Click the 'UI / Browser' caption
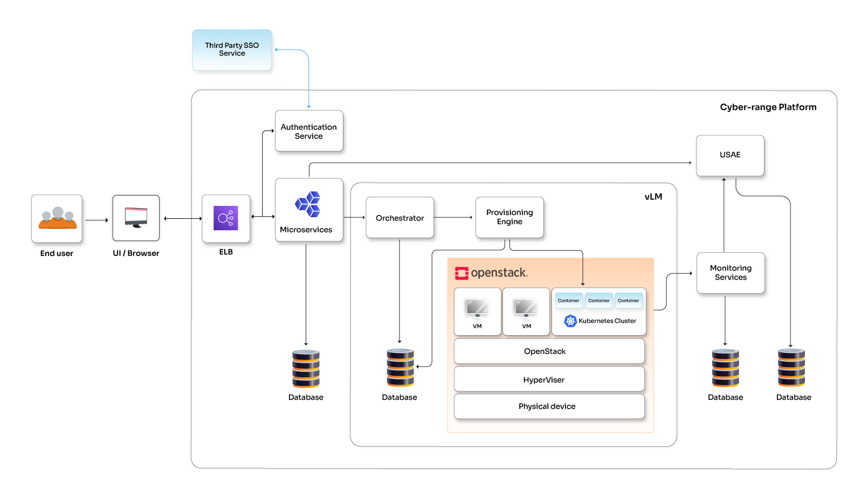 pyautogui.click(x=136, y=253)
